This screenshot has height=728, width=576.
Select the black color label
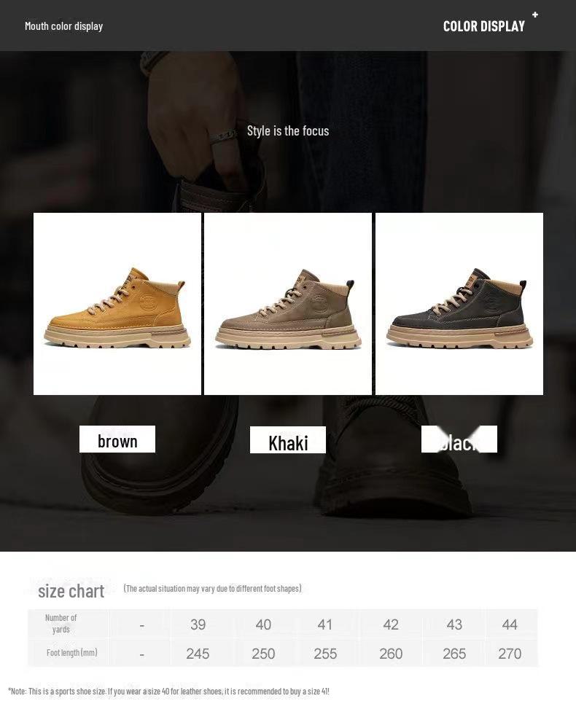[x=459, y=439]
